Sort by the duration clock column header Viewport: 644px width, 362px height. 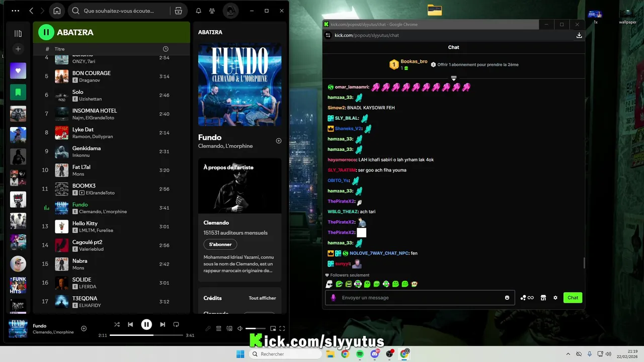(166, 49)
